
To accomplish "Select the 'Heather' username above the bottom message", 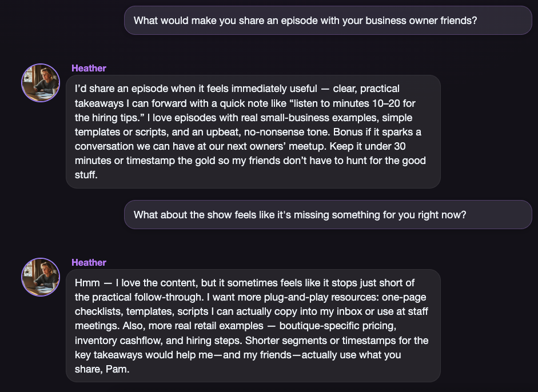I will pyautogui.click(x=89, y=262).
